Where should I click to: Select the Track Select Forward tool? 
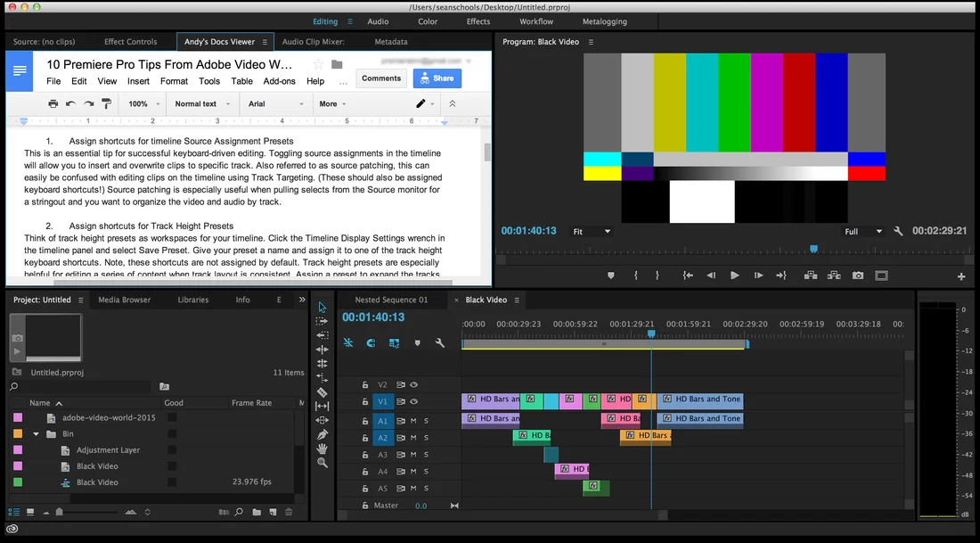[322, 321]
